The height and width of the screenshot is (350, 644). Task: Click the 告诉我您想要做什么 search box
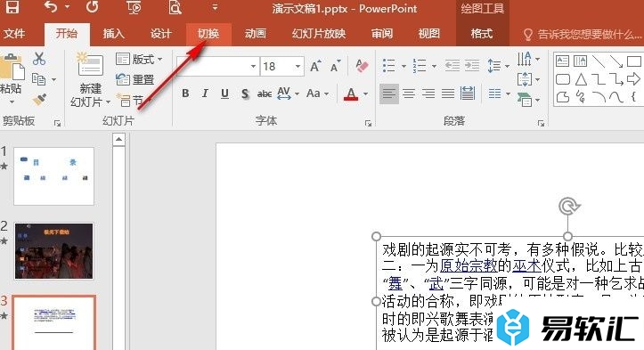click(582, 35)
